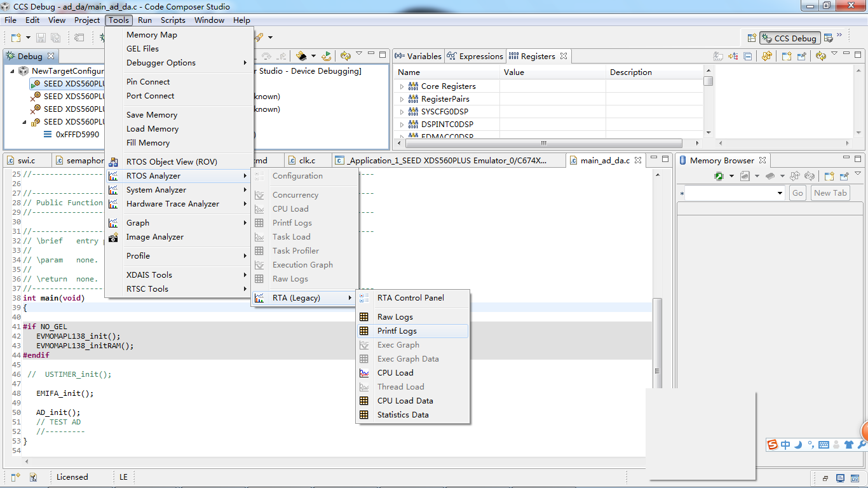The width and height of the screenshot is (868, 488).
Task: Collapse the NewTargetConfiguration debug tree node
Action: click(12, 71)
